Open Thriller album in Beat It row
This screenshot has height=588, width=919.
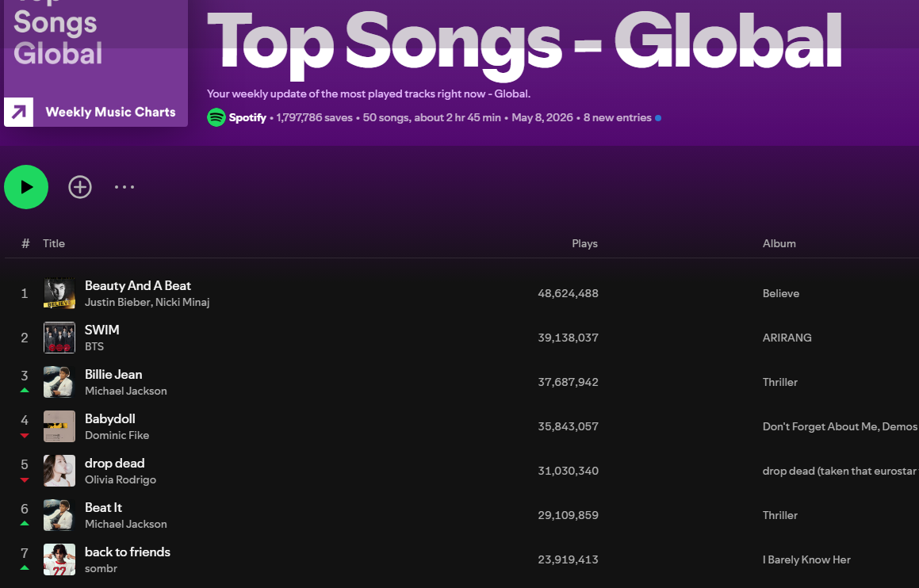pos(780,515)
